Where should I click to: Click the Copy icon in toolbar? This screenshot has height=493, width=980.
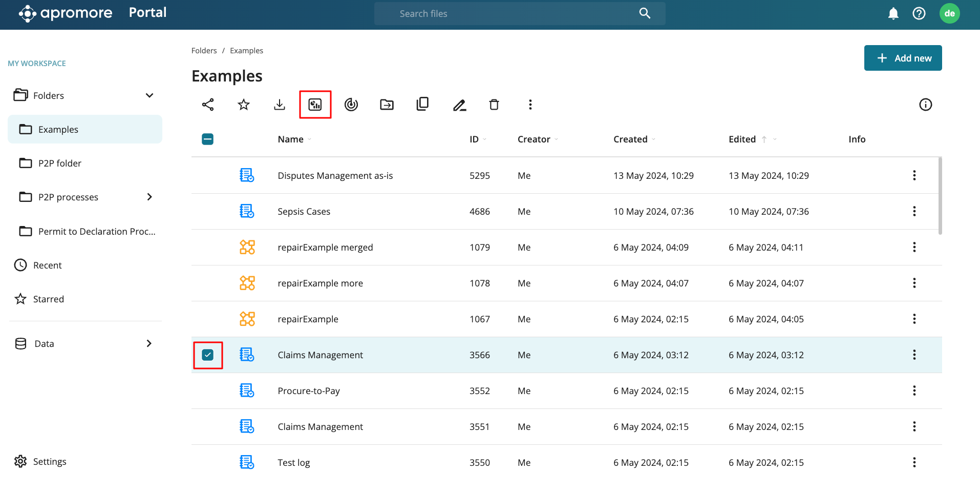[x=422, y=104]
